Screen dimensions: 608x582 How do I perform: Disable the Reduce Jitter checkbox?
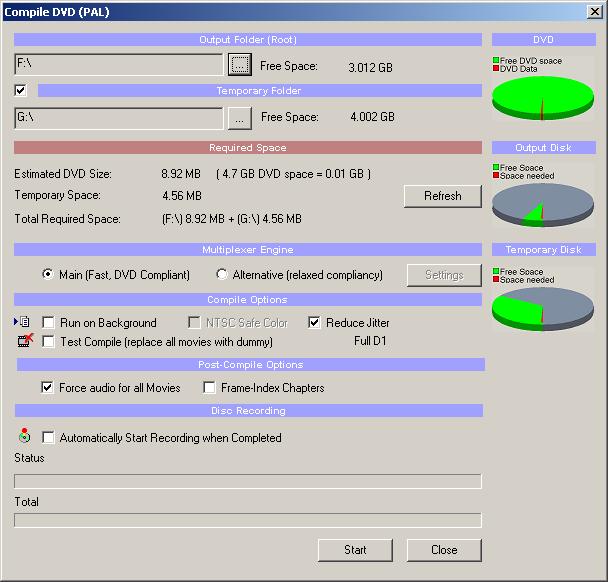click(314, 323)
